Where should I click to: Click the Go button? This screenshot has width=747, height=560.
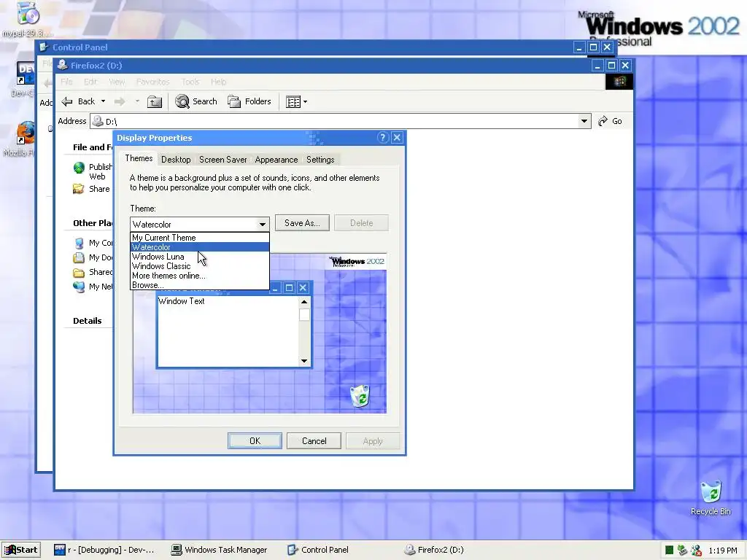[611, 122]
